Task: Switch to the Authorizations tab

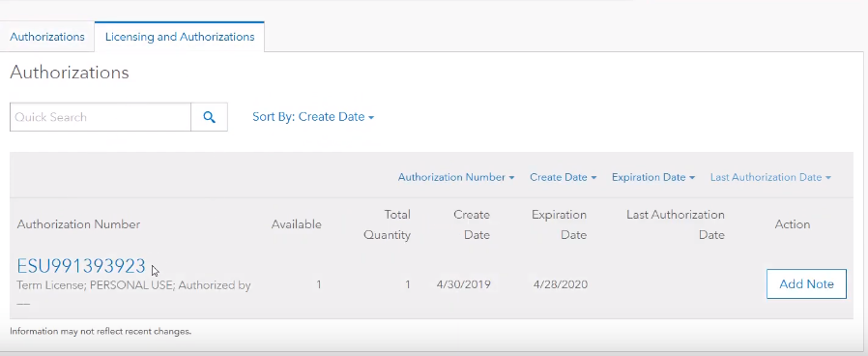Action: [47, 37]
